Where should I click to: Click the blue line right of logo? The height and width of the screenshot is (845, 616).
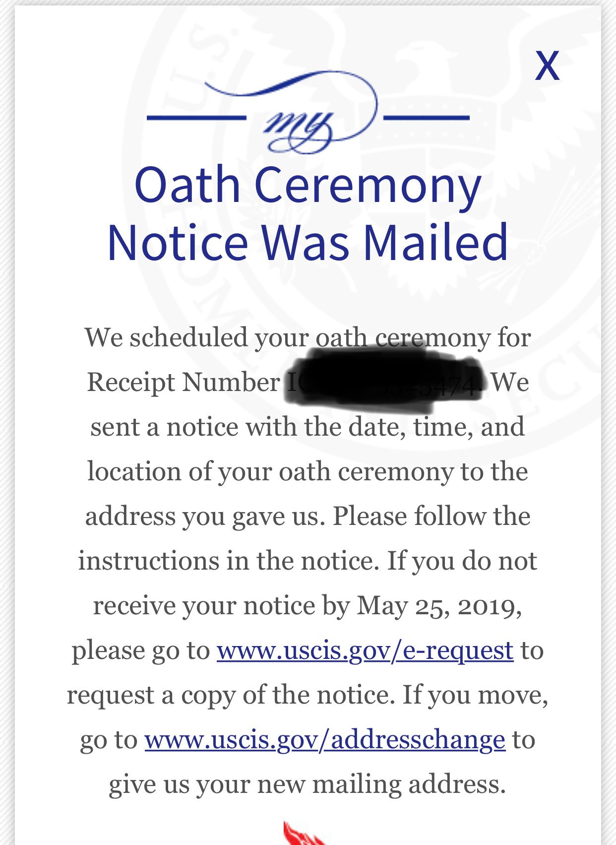[427, 118]
